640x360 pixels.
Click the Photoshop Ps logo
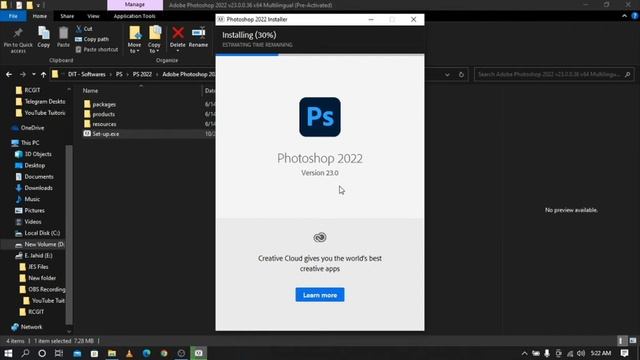320,117
